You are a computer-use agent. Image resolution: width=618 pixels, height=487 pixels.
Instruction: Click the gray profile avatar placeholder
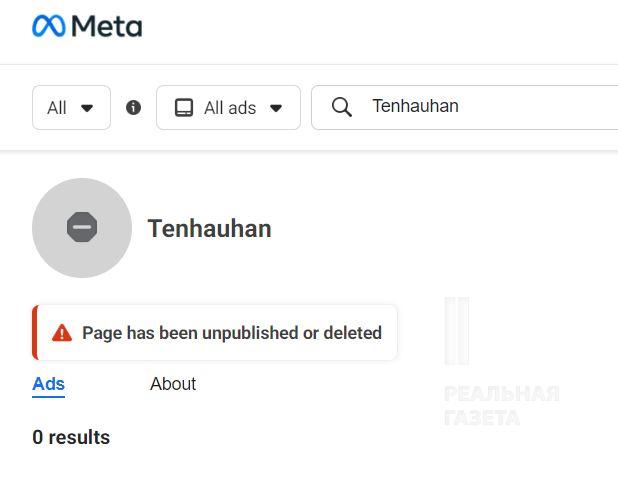pos(82,228)
